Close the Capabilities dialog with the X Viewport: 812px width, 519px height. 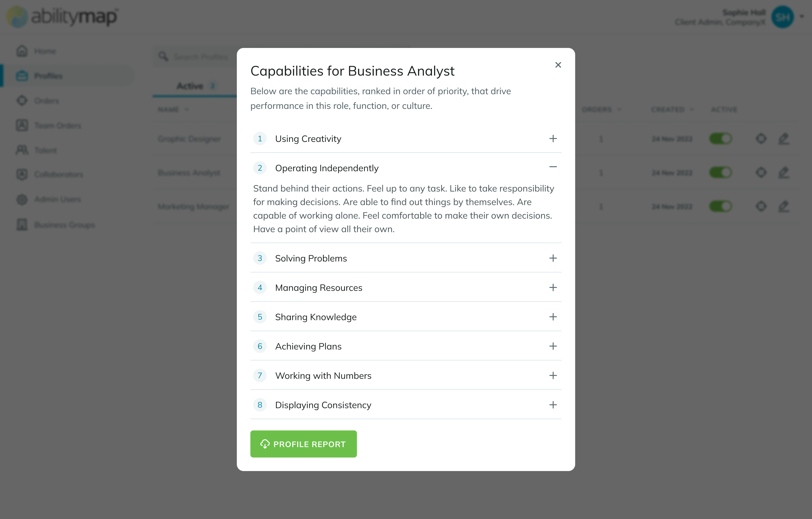[x=558, y=65]
